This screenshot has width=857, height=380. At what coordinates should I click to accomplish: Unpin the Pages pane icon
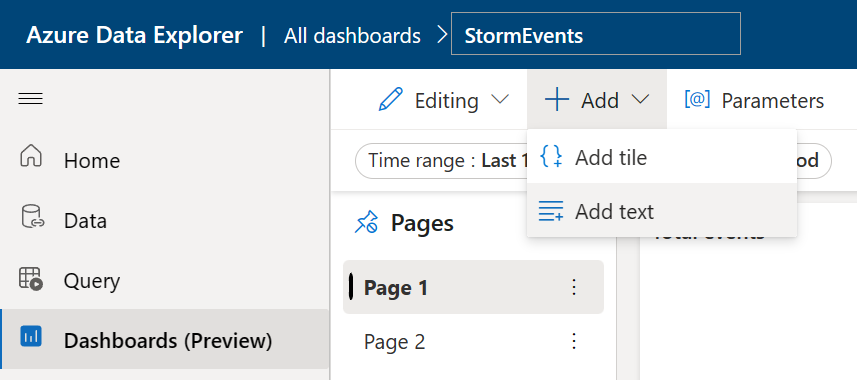coord(366,223)
